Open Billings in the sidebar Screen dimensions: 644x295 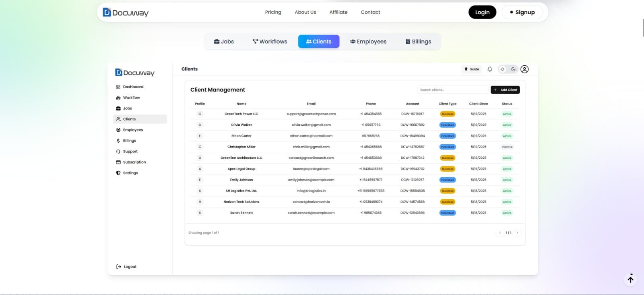[140, 141]
